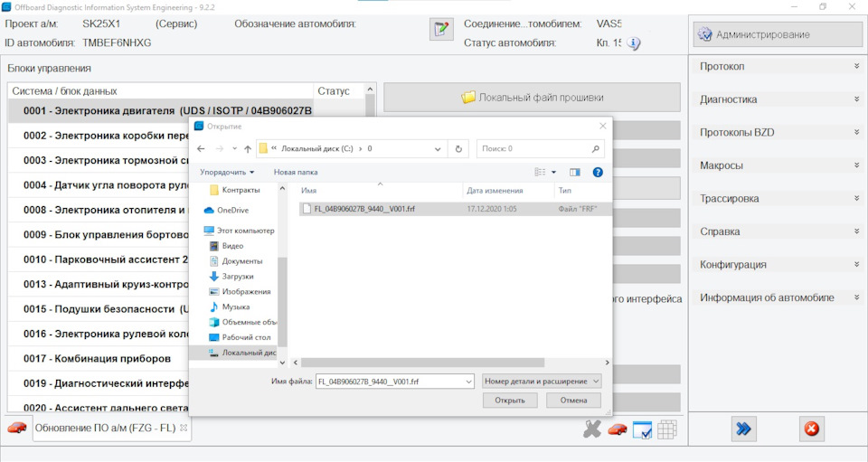Viewport: 868px width, 462px height.
Task: Select Этот компьютер in navigation pane
Action: (239, 231)
